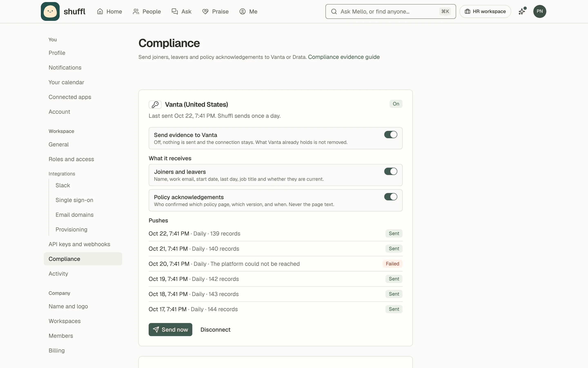The image size is (588, 368).
Task: Toggle Policy acknowledgements switch
Action: click(390, 197)
